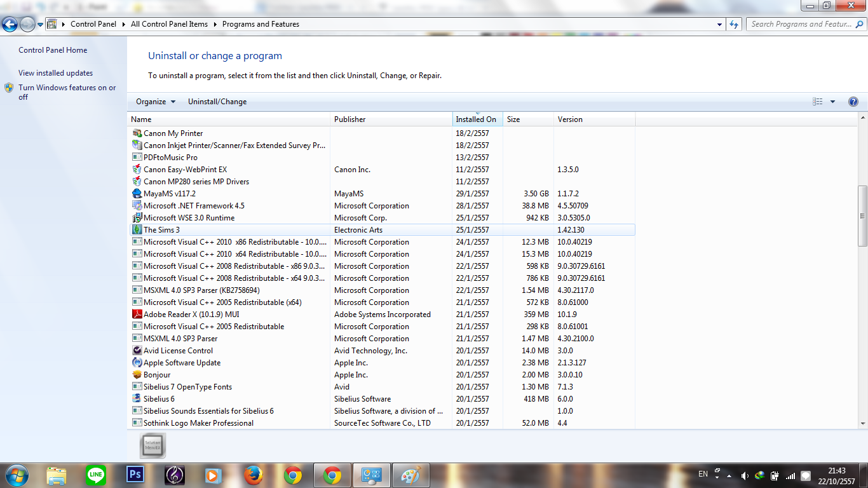868x488 pixels.
Task: Open Firefox from the taskbar
Action: coord(253,475)
